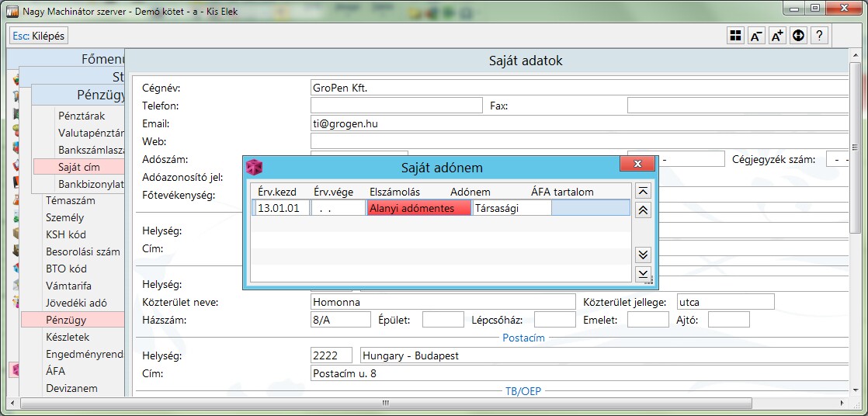This screenshot has height=416, width=868.
Task: Click the Cím field containing Postacím u. 8
Action: (579, 373)
